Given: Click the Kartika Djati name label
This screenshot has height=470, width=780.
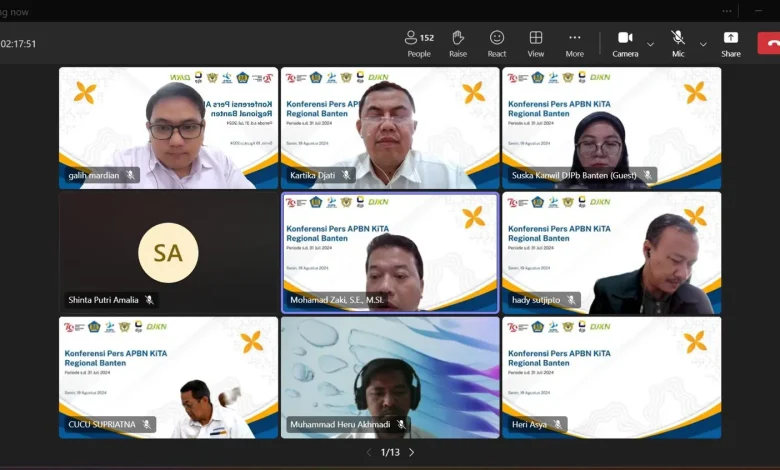Looking at the screenshot, I should (x=314, y=175).
